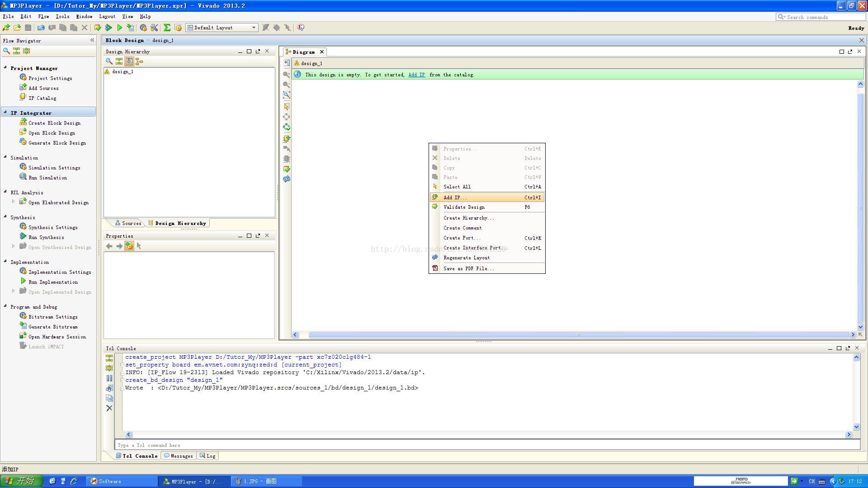This screenshot has height=488, width=868.
Task: Search within the Design Hierarchy panel
Action: pos(109,61)
